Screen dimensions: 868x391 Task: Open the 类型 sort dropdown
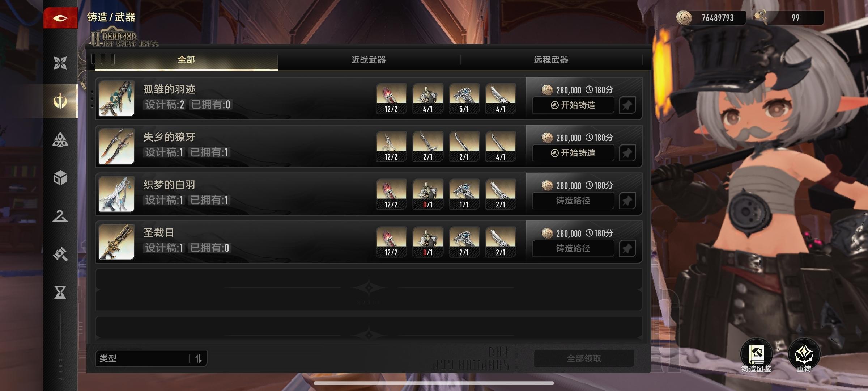coord(143,358)
